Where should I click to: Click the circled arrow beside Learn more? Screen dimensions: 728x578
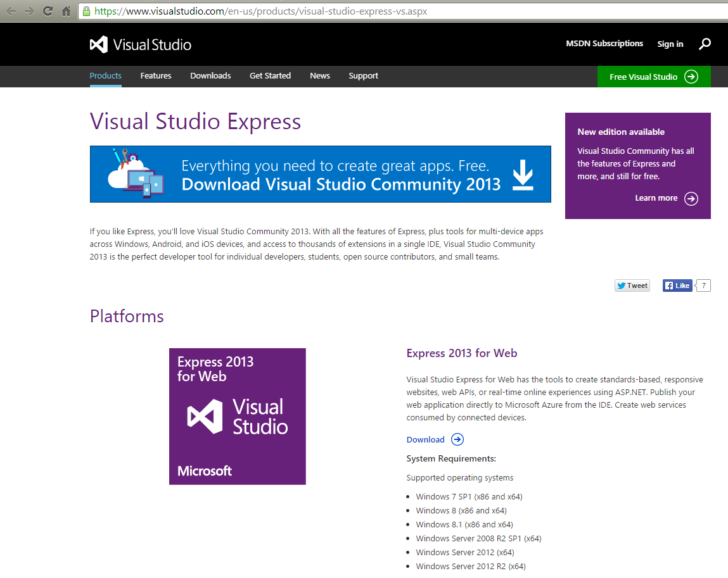691,199
